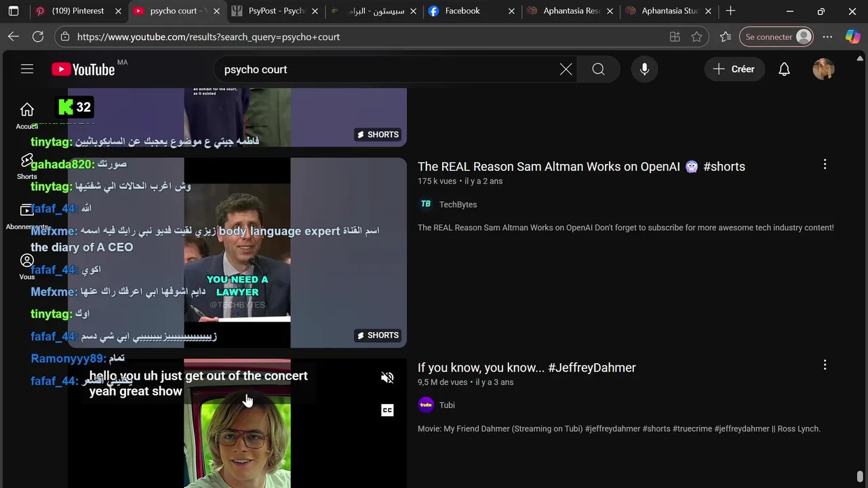This screenshot has width=868, height=488.
Task: Click the 175 k vues metadata
Action: [437, 181]
